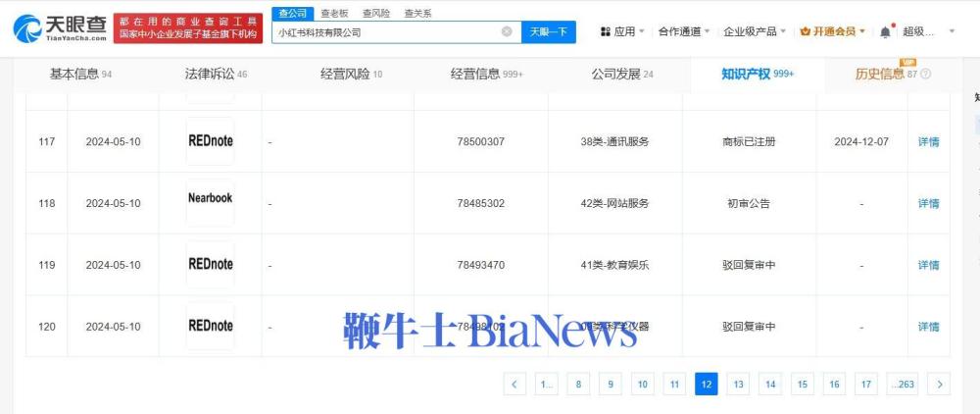Switch to the 查公司 search tab

click(292, 13)
